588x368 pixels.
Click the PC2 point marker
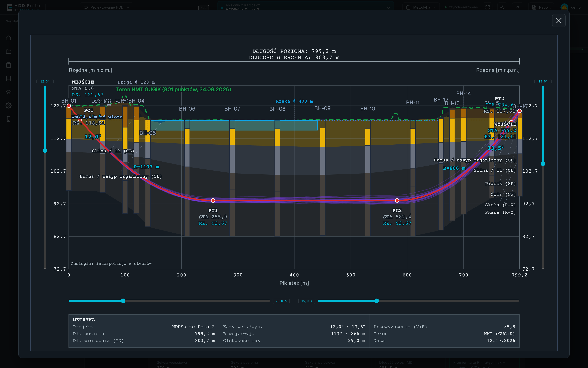pos(397,200)
